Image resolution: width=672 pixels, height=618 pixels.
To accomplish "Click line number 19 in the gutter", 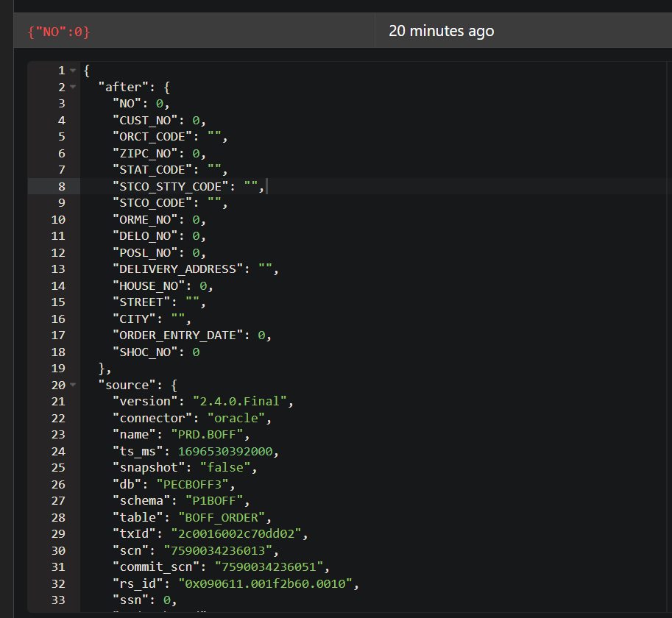I will [59, 369].
